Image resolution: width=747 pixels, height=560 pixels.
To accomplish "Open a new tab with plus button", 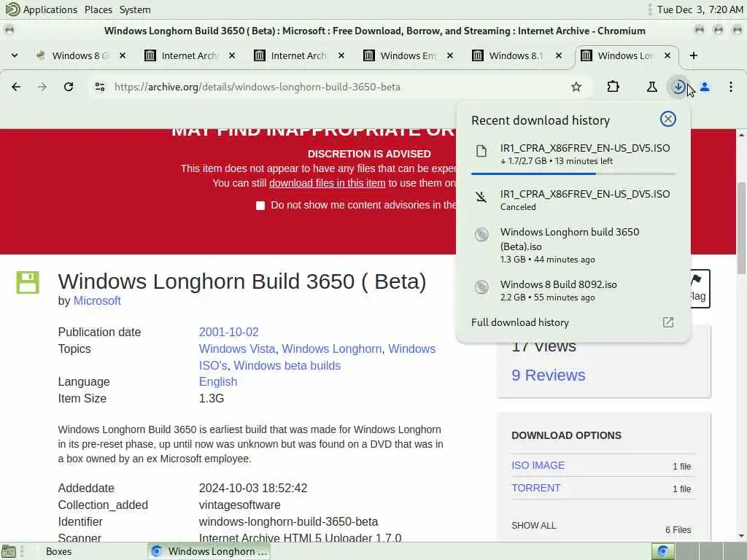I will point(694,55).
